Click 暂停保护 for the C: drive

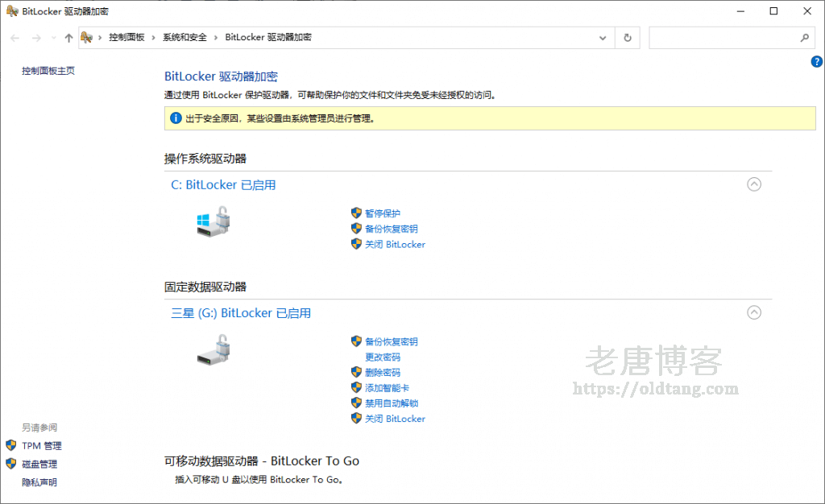pyautogui.click(x=382, y=213)
